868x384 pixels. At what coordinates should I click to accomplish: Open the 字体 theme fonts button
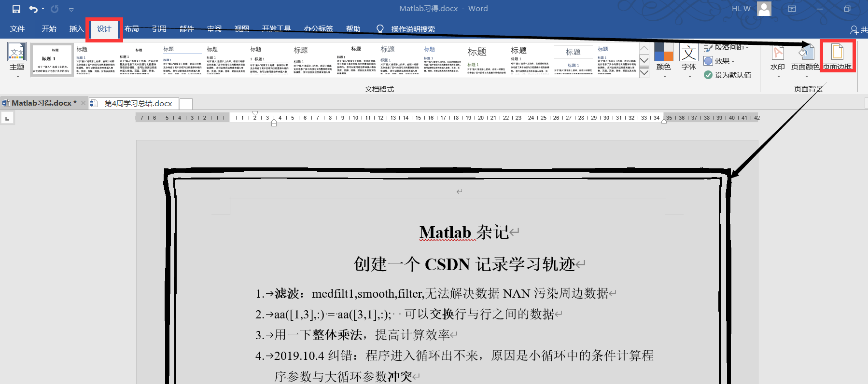pos(689,60)
